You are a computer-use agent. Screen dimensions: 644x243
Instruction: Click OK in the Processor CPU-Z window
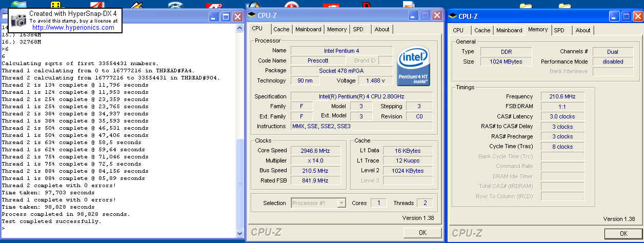tap(422, 233)
